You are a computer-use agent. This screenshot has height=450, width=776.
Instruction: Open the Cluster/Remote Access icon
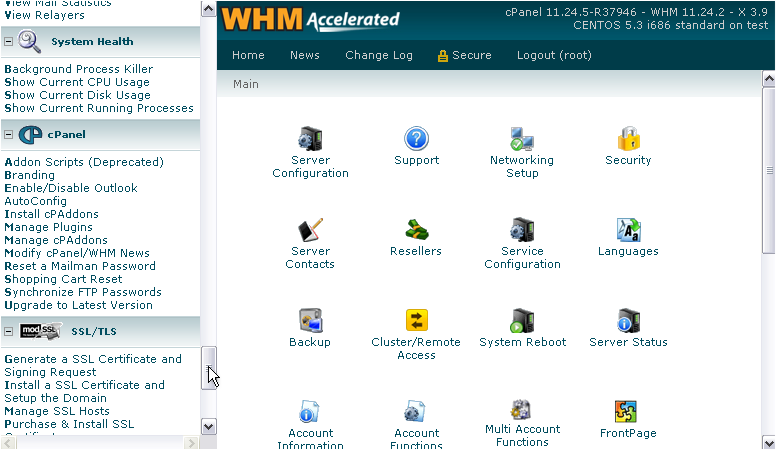click(416, 321)
